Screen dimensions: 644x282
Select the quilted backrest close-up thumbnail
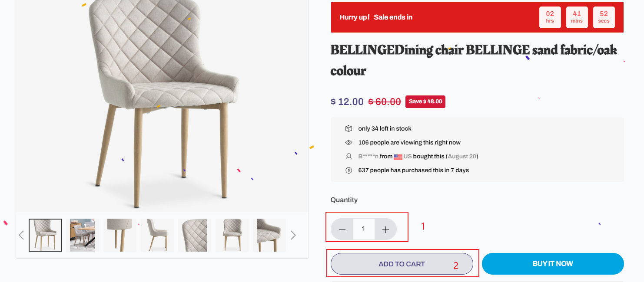(x=195, y=235)
